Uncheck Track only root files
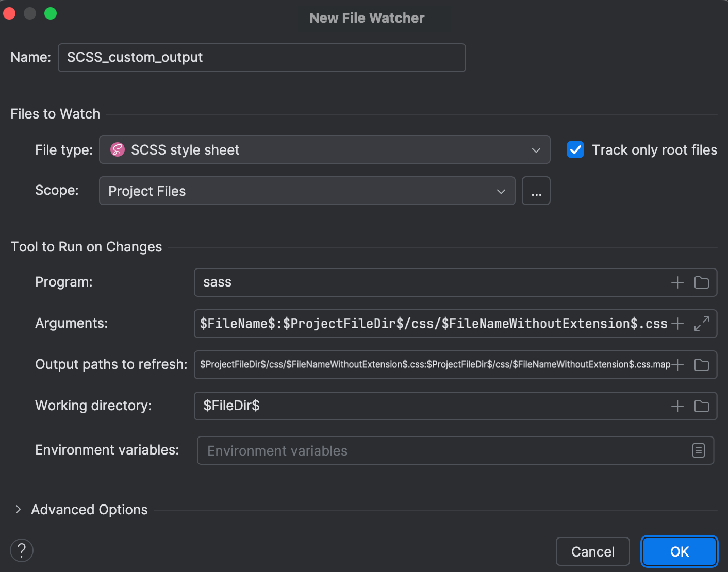 click(575, 149)
